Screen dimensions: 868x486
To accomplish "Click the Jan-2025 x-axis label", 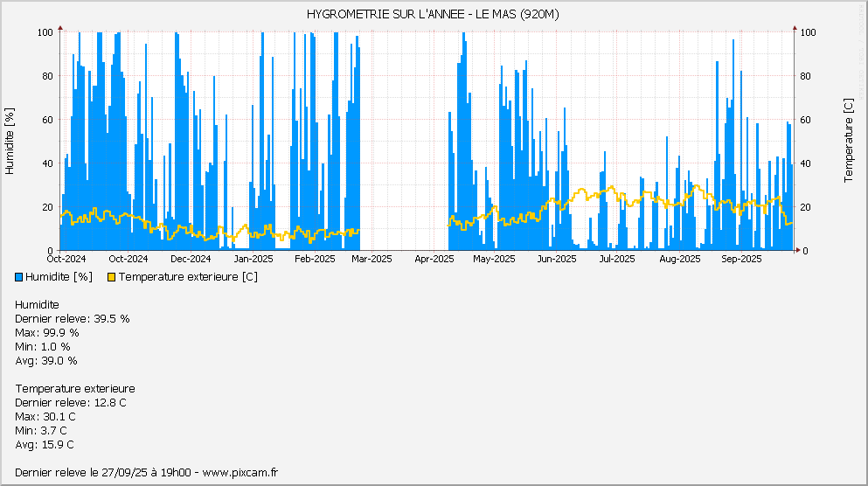I will tap(254, 259).
